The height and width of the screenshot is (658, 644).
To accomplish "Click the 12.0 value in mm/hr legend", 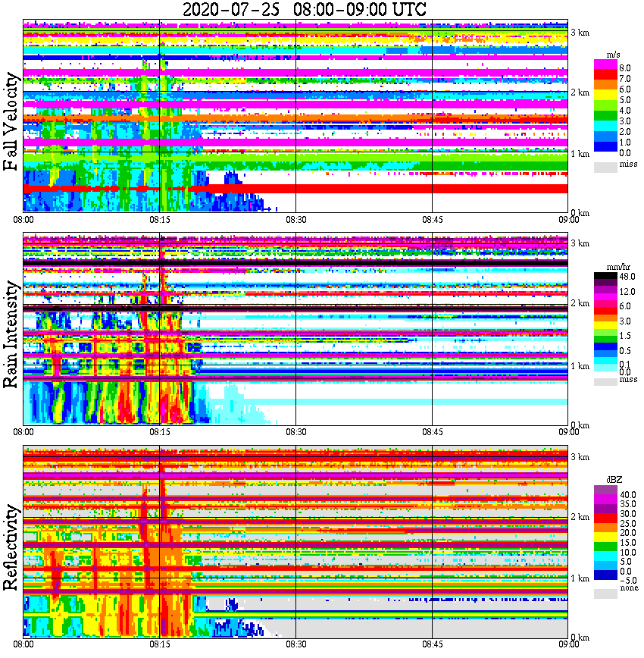I will (627, 291).
